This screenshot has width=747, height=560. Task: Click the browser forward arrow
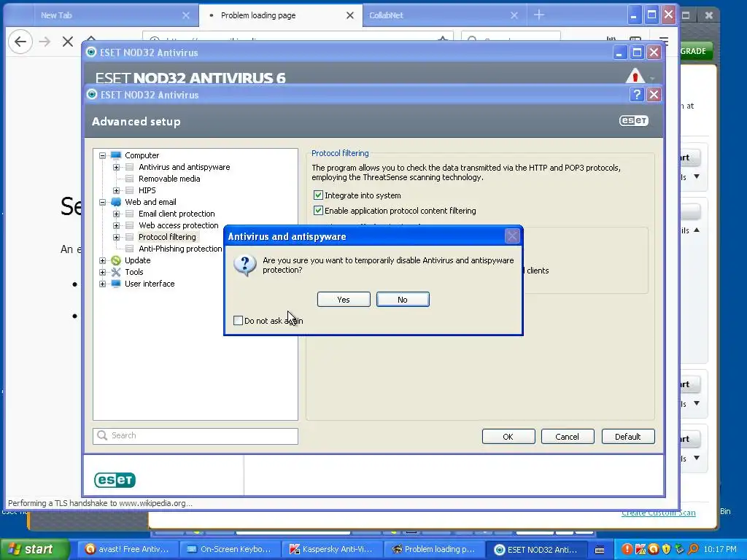44,42
